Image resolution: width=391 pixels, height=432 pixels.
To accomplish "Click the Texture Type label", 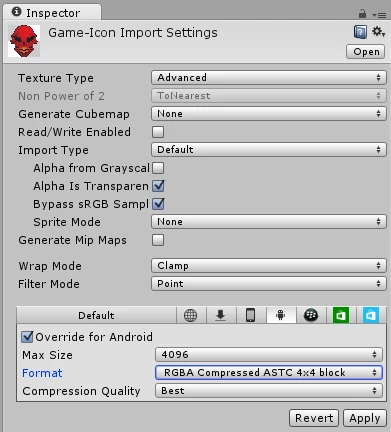I will tap(56, 78).
